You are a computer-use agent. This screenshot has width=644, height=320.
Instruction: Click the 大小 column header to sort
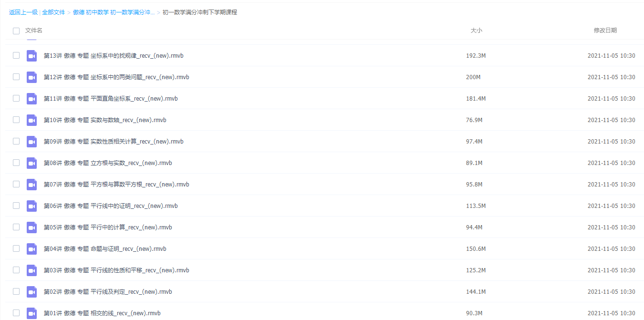[476, 30]
